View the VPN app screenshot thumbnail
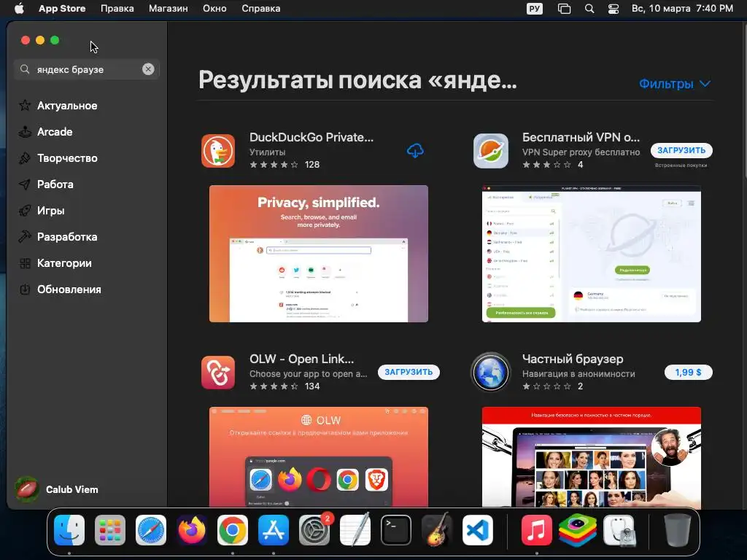 [x=591, y=254]
